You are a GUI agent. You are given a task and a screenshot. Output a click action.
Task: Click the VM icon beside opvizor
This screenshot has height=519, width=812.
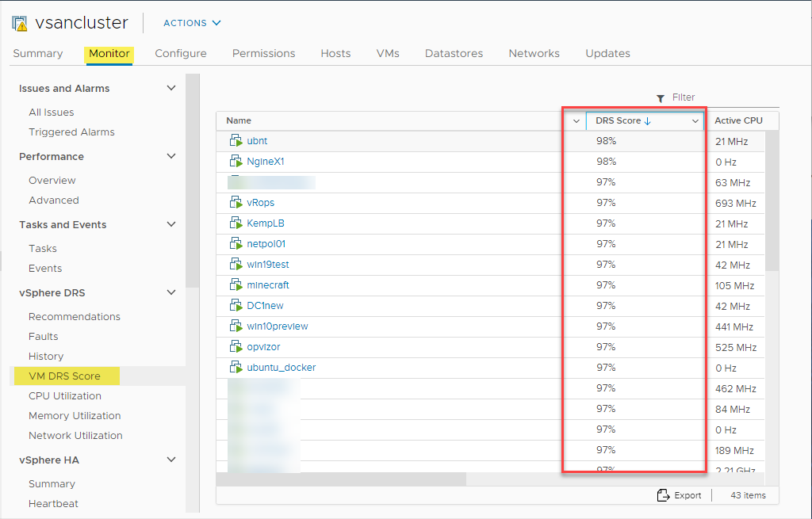coord(236,347)
